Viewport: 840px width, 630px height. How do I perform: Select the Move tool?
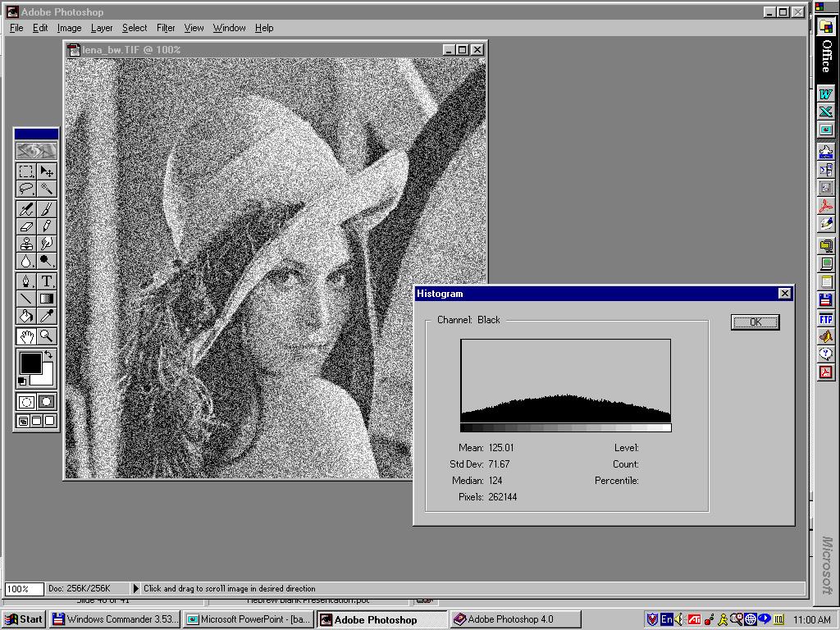(x=47, y=171)
